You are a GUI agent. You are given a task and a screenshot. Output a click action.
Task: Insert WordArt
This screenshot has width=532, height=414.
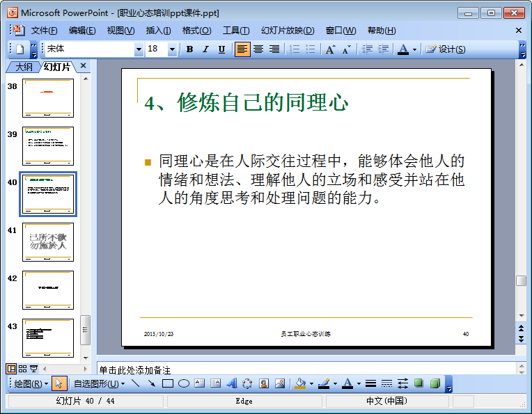(x=232, y=384)
